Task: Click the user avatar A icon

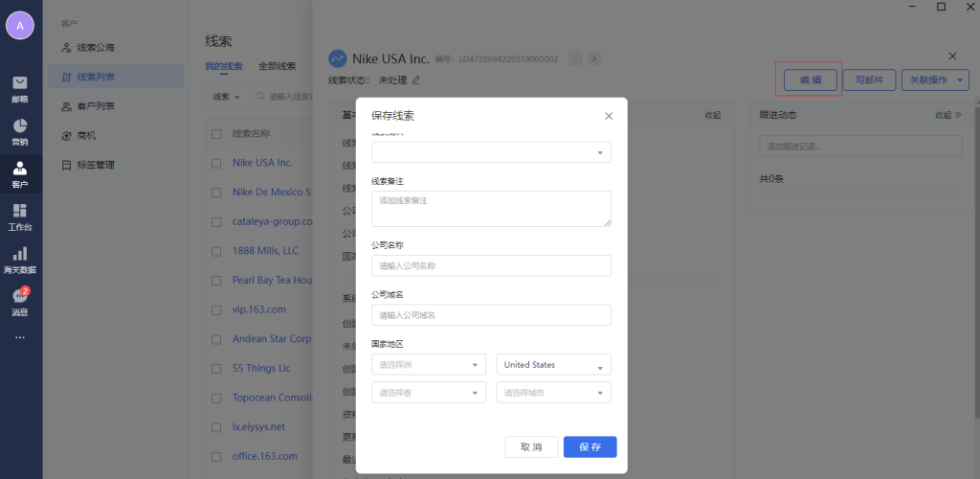Action: (20, 26)
